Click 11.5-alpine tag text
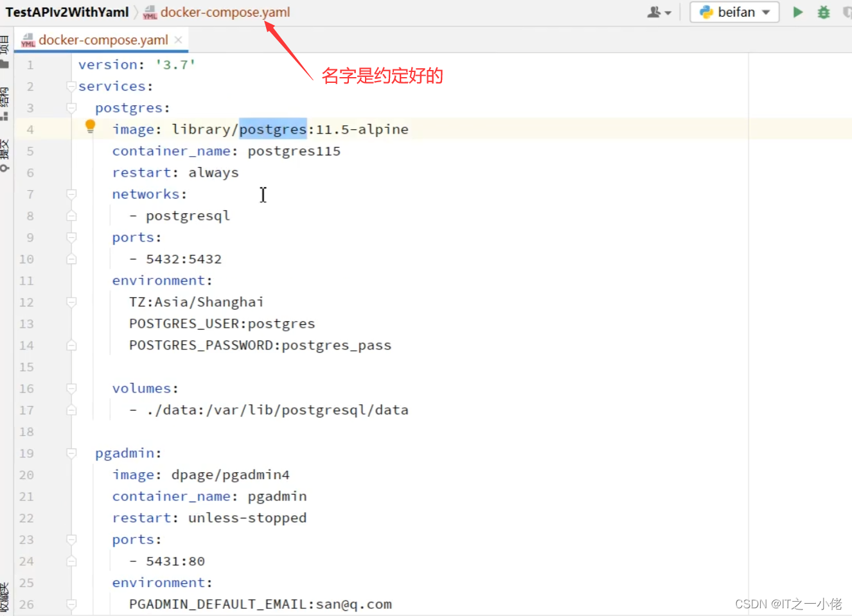Viewport: 852px width, 616px height. click(x=362, y=129)
